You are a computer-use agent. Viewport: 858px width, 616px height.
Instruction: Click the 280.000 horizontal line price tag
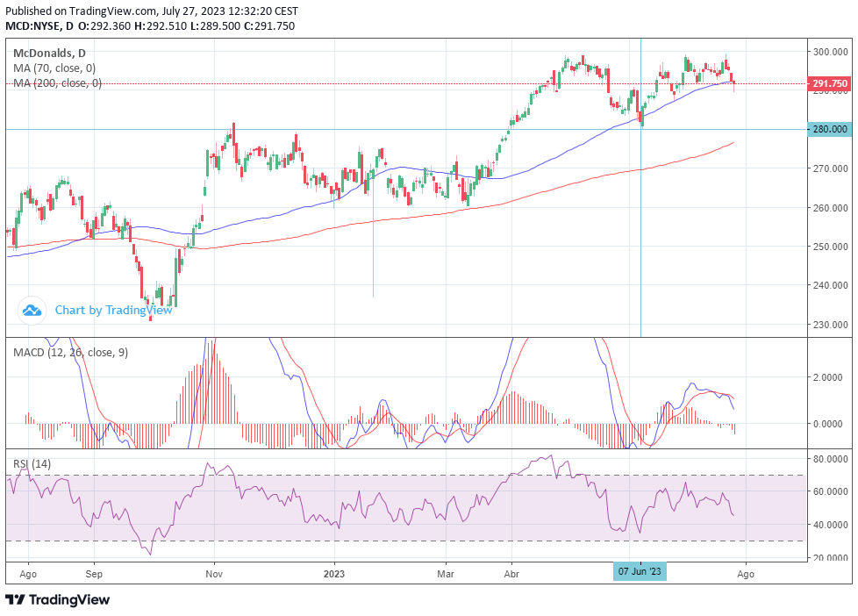[830, 129]
